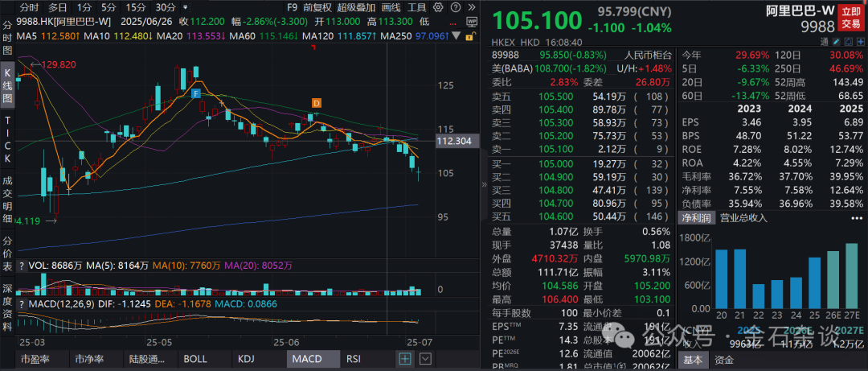868x371 pixels.
Task: Click the red 立即交易 trade button
Action: 851,18
